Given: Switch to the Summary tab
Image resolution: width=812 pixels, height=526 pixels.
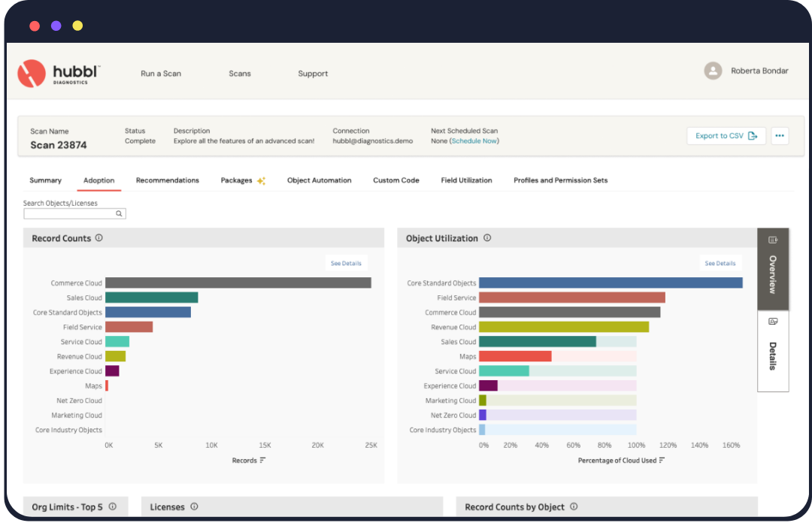Looking at the screenshot, I should tap(46, 180).
